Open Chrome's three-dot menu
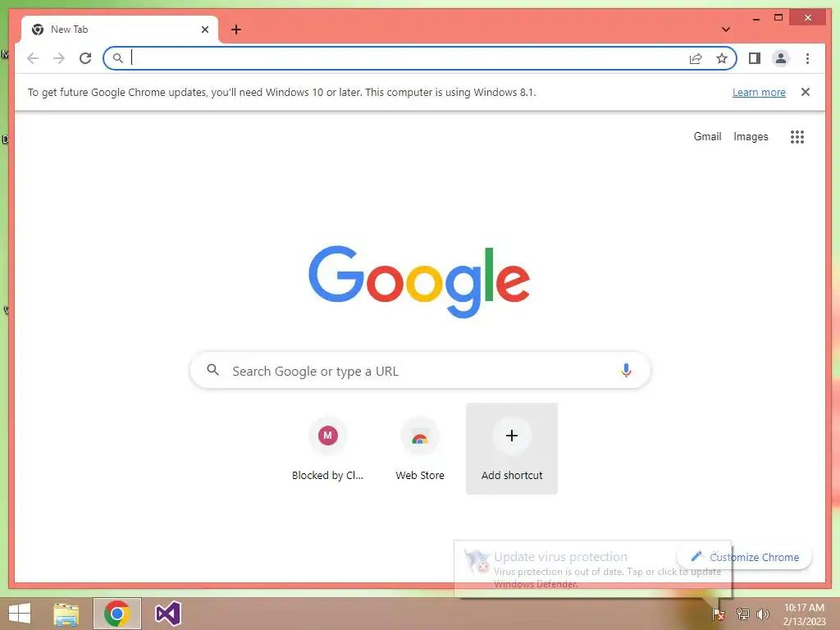This screenshot has width=840, height=630. tap(807, 58)
